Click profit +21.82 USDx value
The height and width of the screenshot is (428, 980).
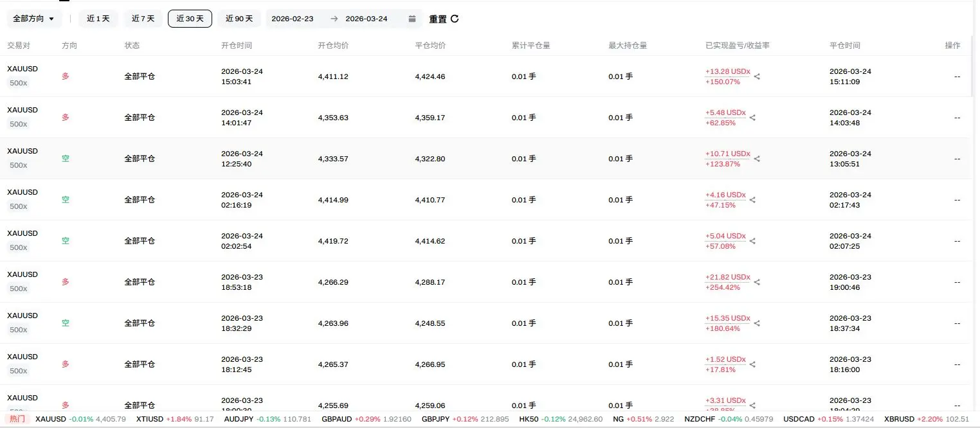point(727,277)
